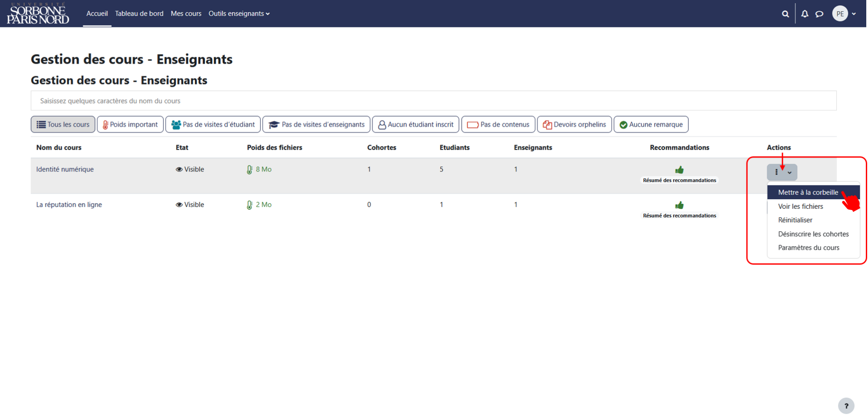The image size is (868, 418).
Task: Filter by Poids important
Action: coord(131,125)
